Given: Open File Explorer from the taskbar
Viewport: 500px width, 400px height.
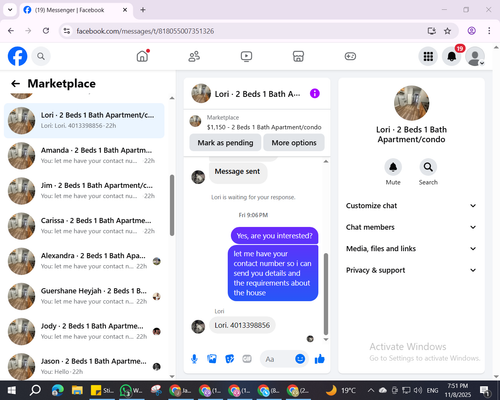Looking at the screenshot, I should coord(77,390).
